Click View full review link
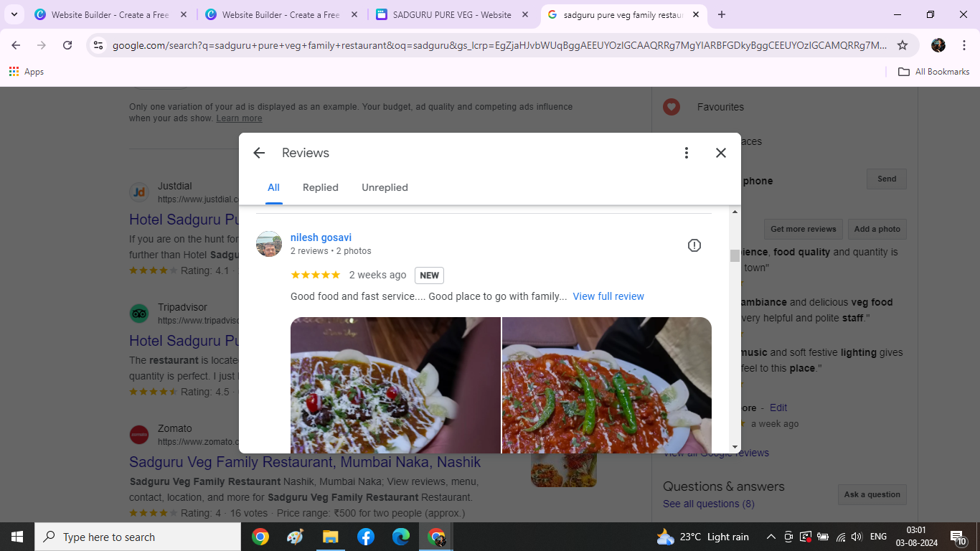 (608, 296)
